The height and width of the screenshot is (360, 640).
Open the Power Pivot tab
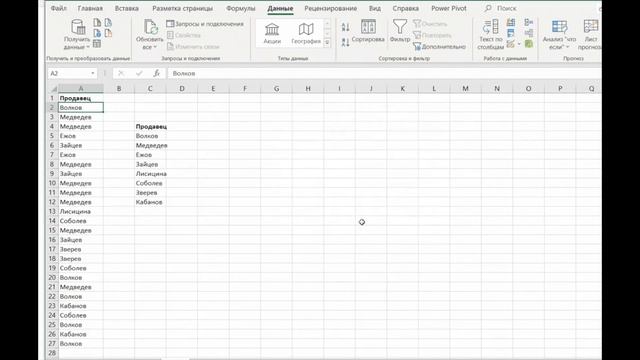[x=449, y=8]
